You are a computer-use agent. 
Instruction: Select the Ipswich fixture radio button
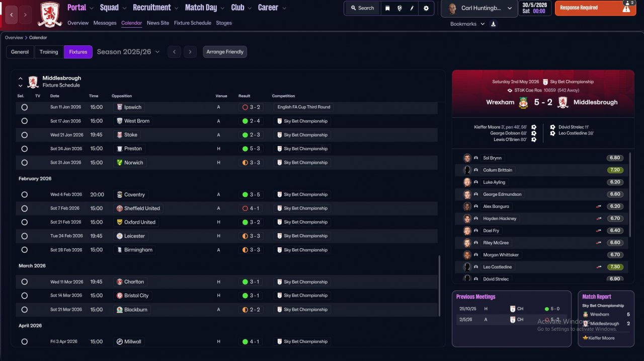(x=24, y=107)
